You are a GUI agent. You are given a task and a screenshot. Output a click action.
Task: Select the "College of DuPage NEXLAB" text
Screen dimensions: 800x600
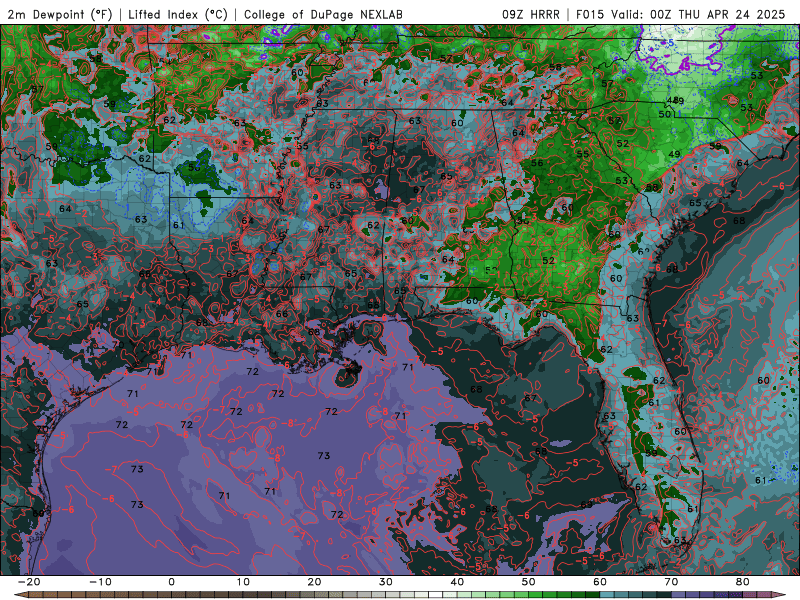tap(323, 15)
